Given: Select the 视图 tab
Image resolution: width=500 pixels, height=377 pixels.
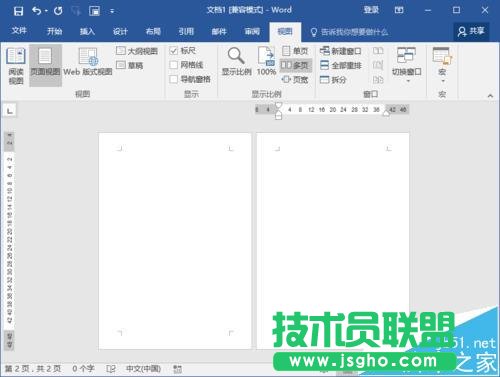Looking at the screenshot, I should pos(285,32).
